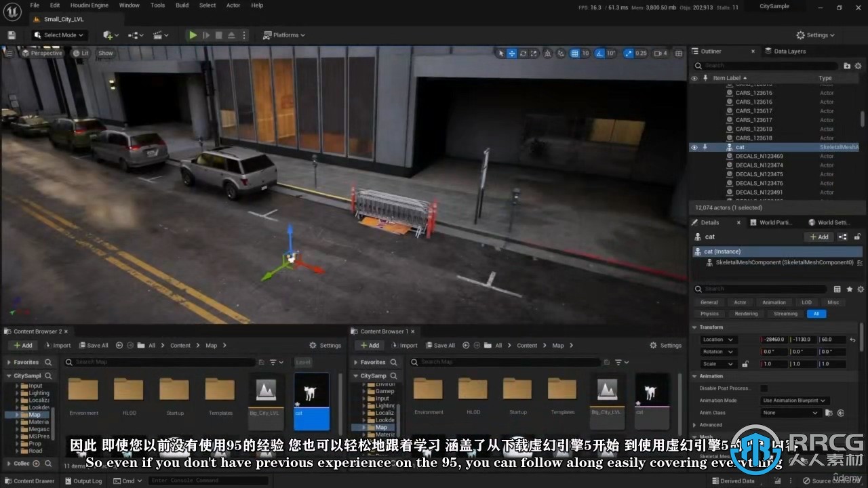Click Import in Content Browser 2
This screenshot has width=868, height=488.
[x=57, y=345]
